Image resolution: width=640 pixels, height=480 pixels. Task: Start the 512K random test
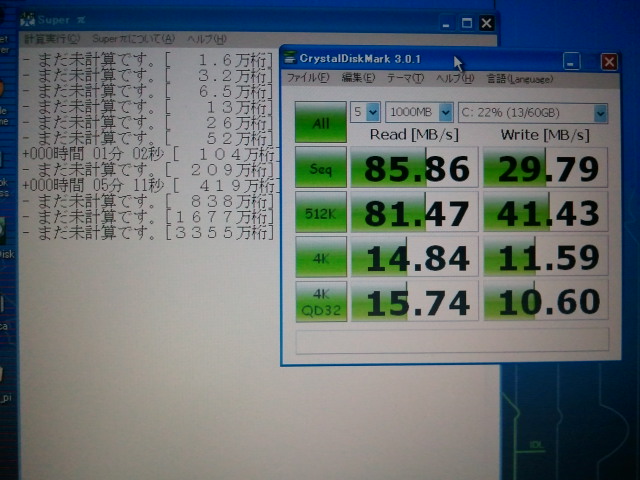(x=321, y=212)
